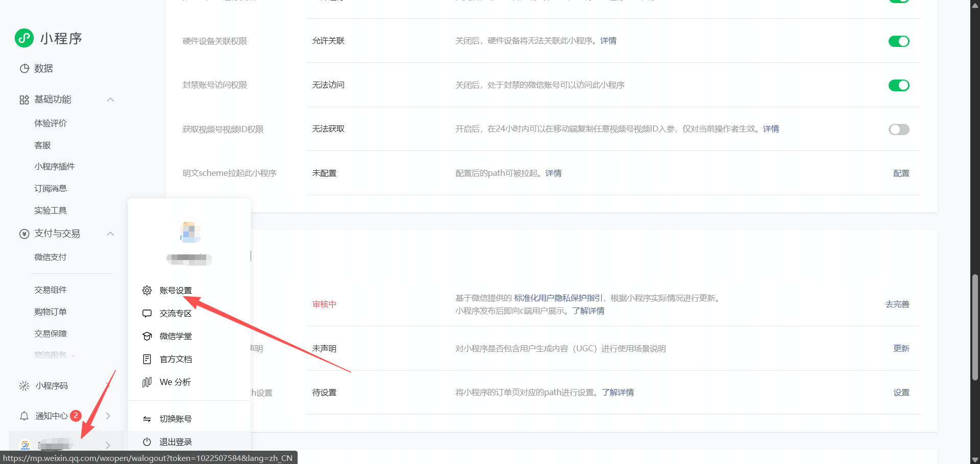The height and width of the screenshot is (464, 980).
Task: Open 官方文档 in the popup menu
Action: [176, 358]
